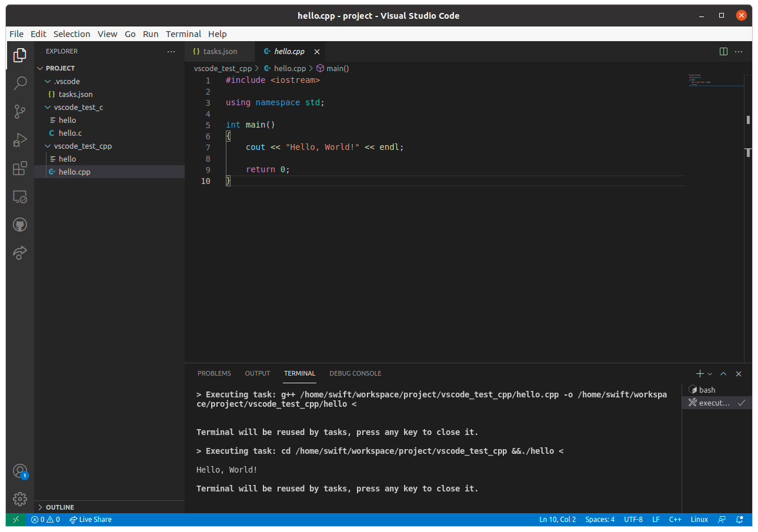The height and width of the screenshot is (532, 758).
Task: Click the feedback icon in status bar
Action: pyautogui.click(x=722, y=520)
